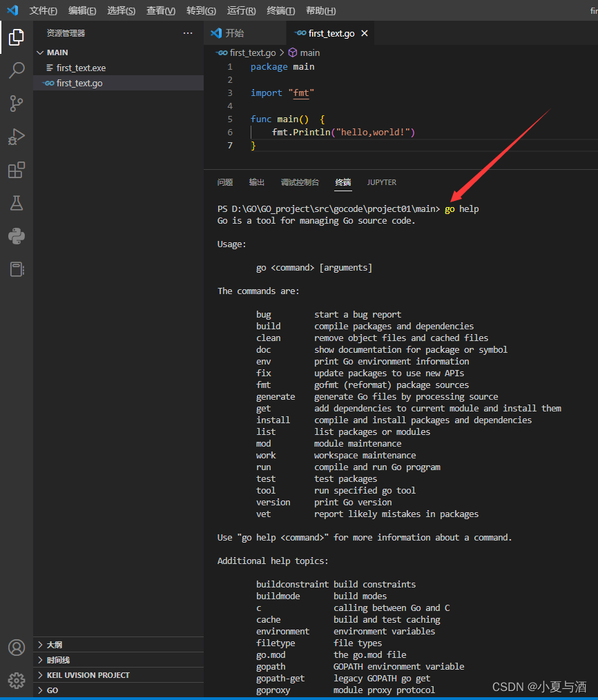Click the 'version' command row in terminal

tap(324, 503)
